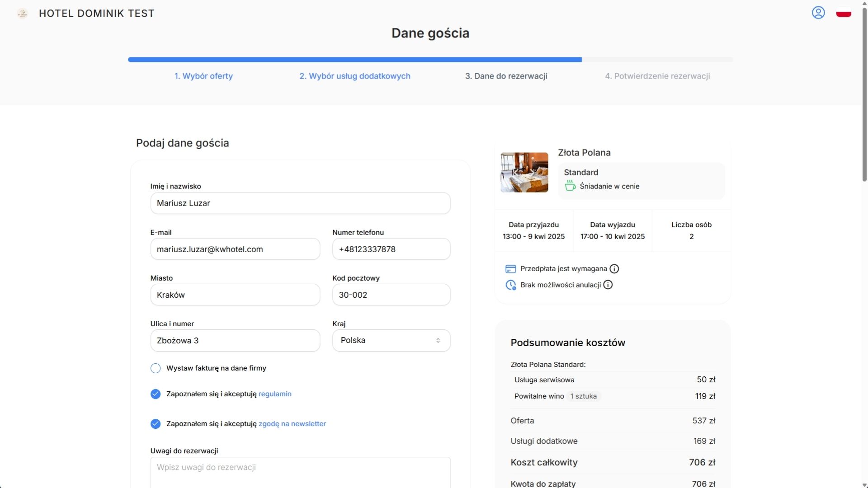The image size is (868, 488).
Task: Open the Kraj country dropdown
Action: [x=391, y=340]
